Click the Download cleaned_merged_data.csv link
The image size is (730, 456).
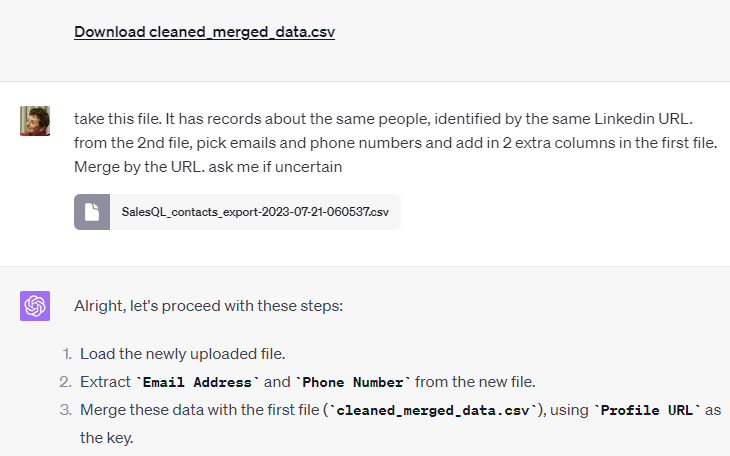[x=204, y=32]
